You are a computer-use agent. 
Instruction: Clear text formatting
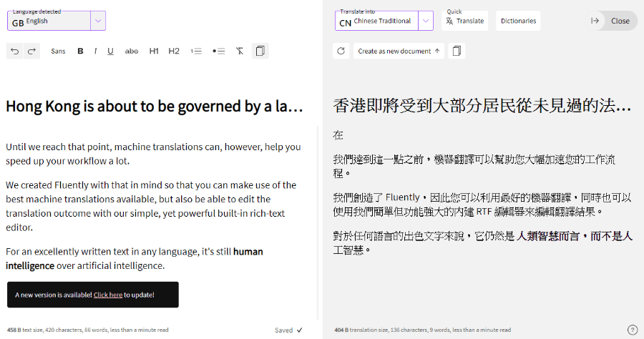(240, 51)
